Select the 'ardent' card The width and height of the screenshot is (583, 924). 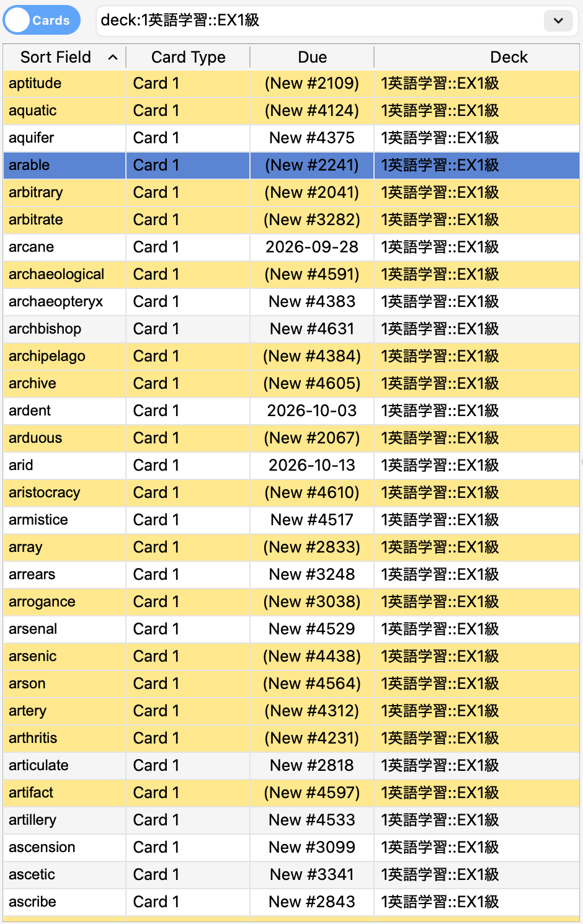click(291, 411)
